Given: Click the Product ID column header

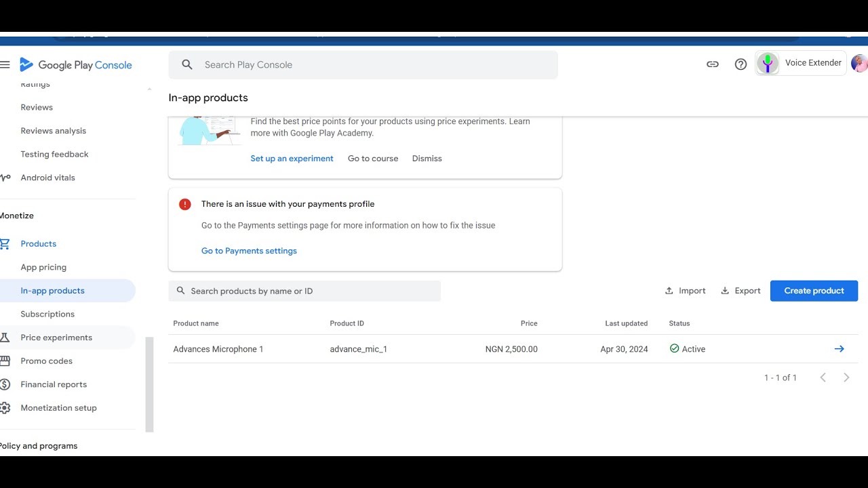Looking at the screenshot, I should coord(347,323).
